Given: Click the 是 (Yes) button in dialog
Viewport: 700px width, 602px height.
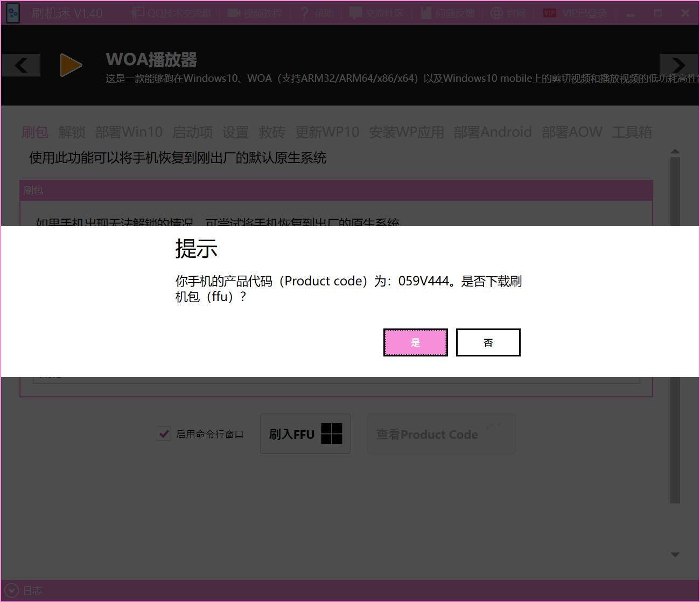Looking at the screenshot, I should pyautogui.click(x=415, y=342).
